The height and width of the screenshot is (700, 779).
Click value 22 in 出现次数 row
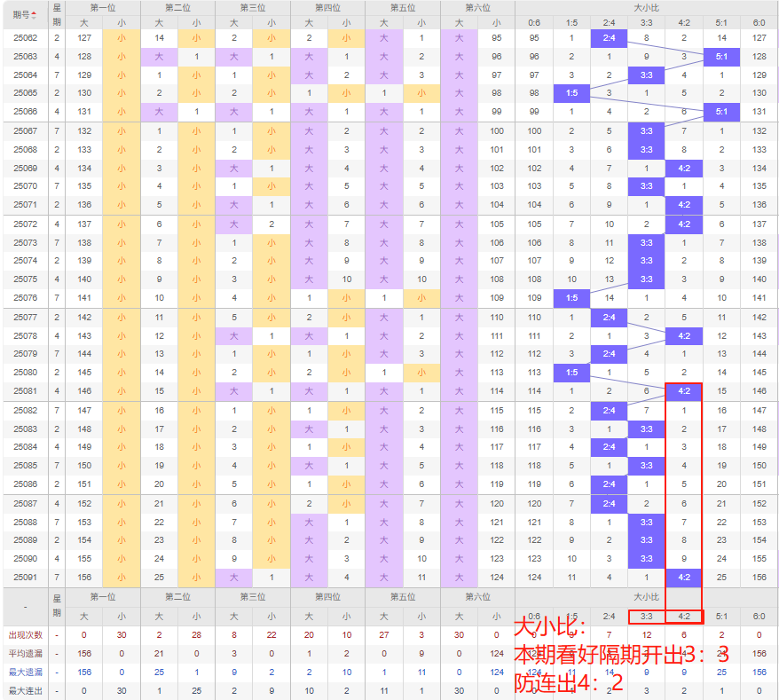point(271,635)
